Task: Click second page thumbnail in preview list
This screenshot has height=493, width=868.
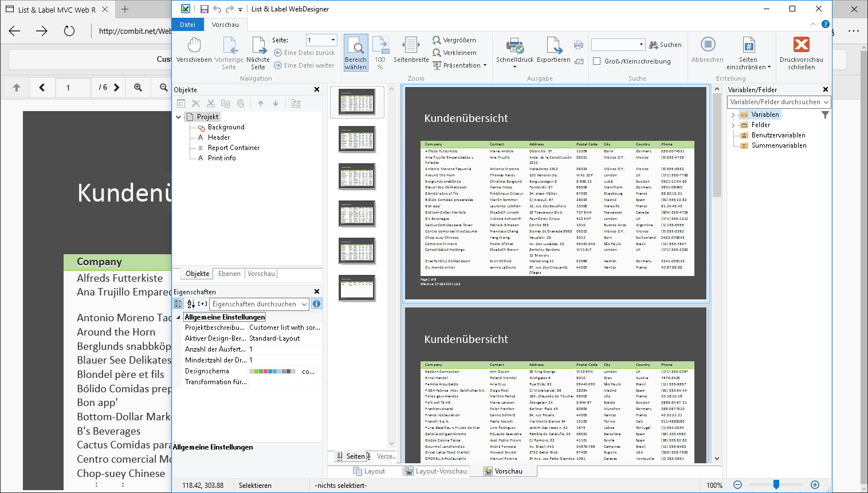Action: click(357, 139)
